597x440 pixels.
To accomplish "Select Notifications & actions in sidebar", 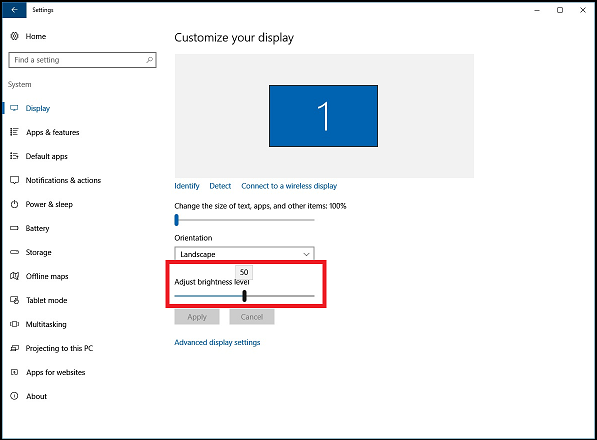I will coord(63,180).
